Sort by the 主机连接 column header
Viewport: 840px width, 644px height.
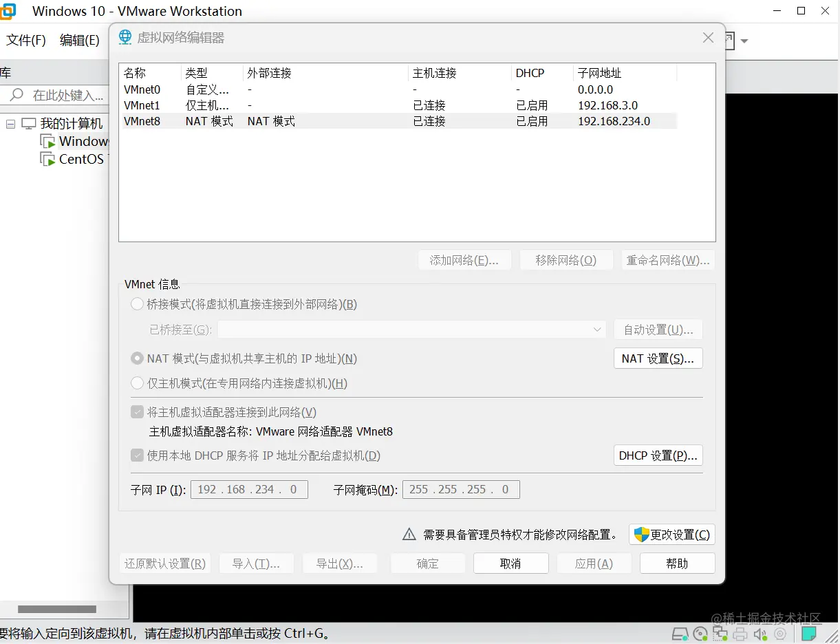(x=460, y=73)
